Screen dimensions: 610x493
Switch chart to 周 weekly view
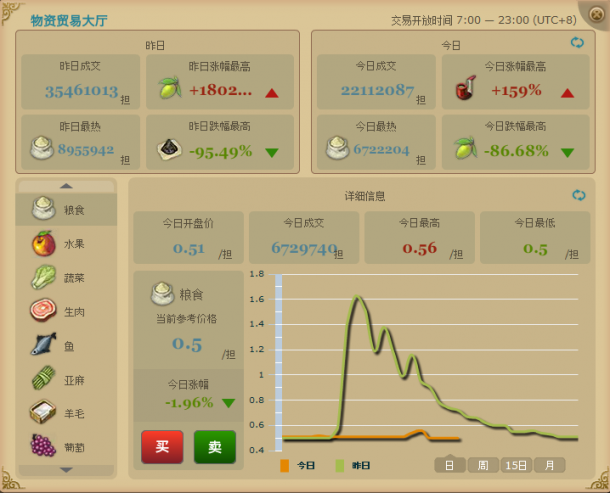pyautogui.click(x=483, y=465)
